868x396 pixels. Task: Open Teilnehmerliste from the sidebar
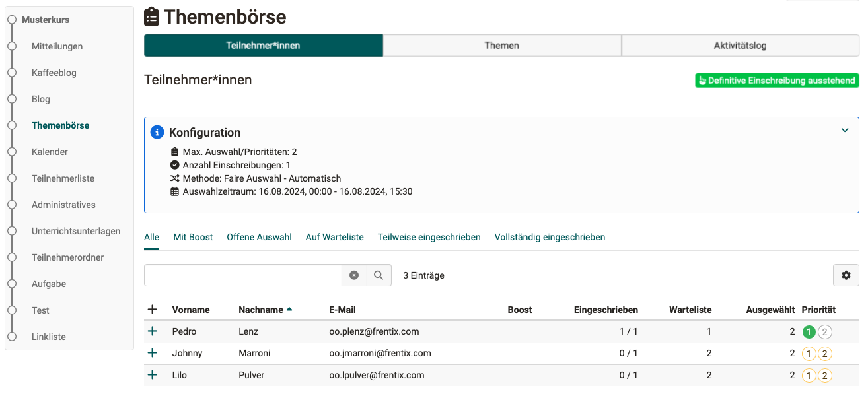63,178
